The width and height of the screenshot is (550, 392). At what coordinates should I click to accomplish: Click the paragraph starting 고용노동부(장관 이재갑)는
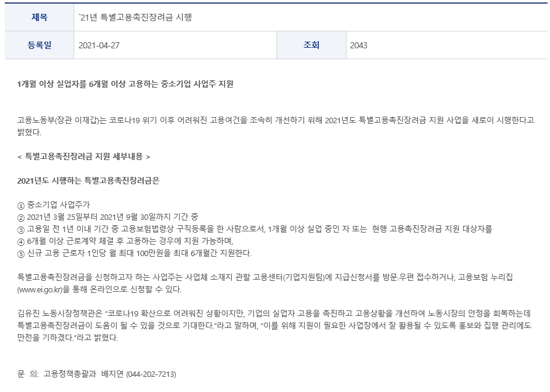pos(275,126)
